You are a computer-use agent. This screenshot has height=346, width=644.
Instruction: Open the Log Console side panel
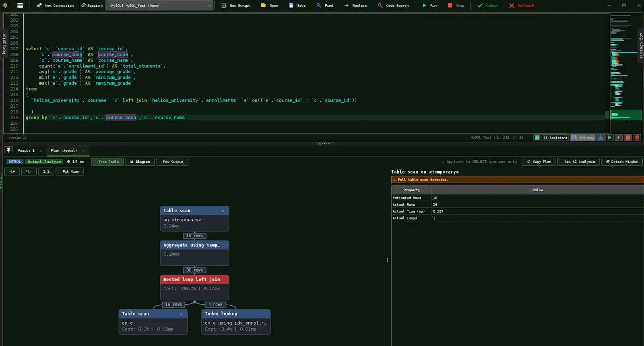(641, 46)
